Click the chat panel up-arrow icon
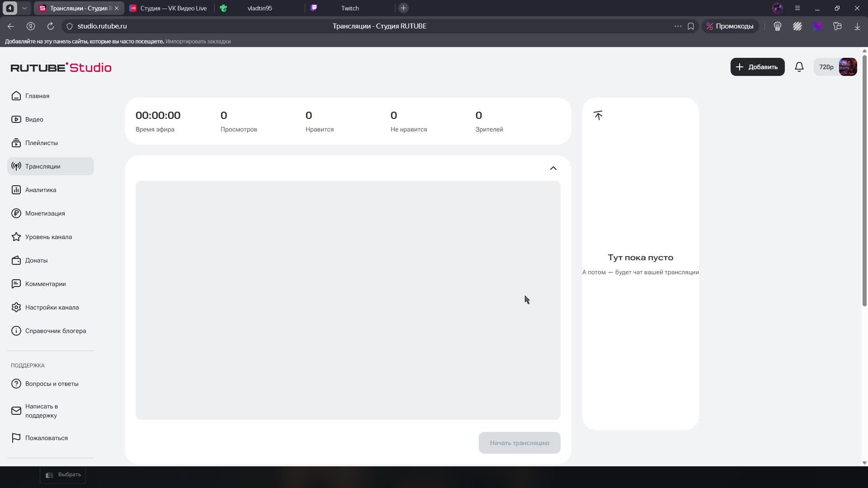 click(x=598, y=115)
